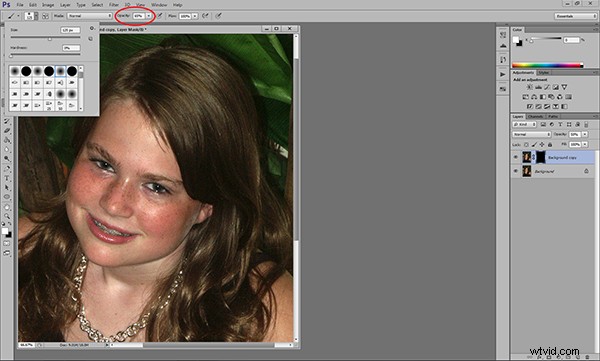Toggle layer filtering switch in Layers panel
The image size is (600, 361).
(x=586, y=124)
